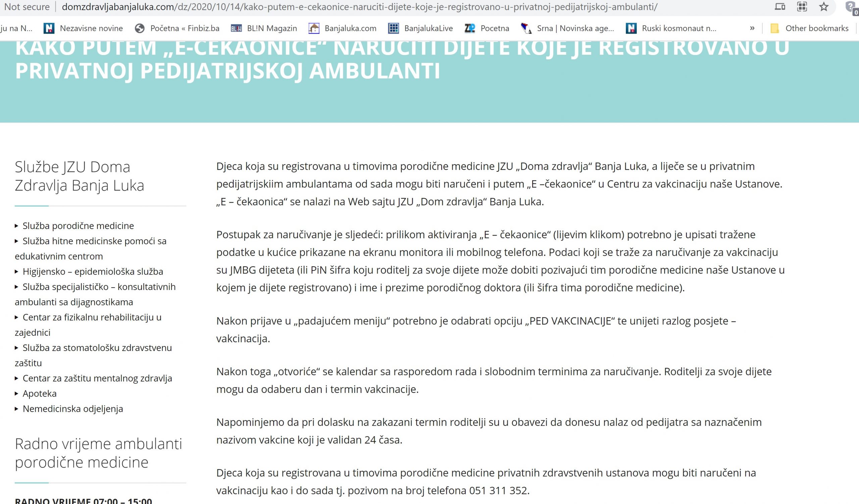The width and height of the screenshot is (859, 504).
Task: Click the address bar URL
Action: [x=359, y=7]
